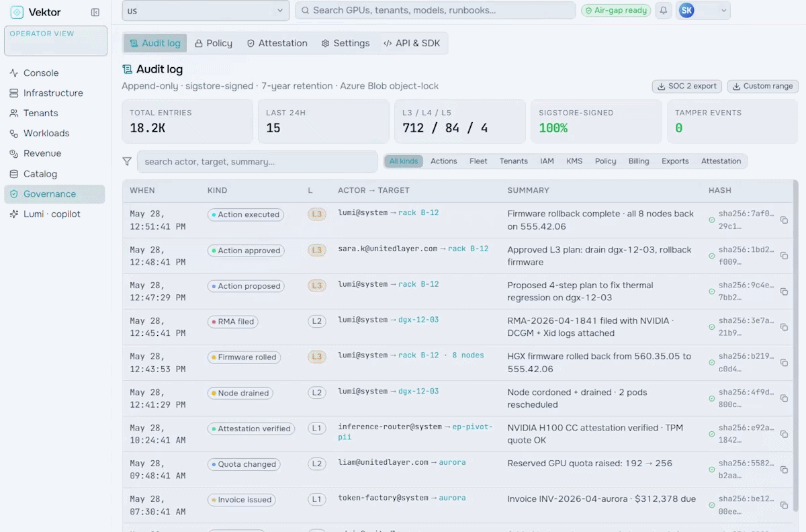Click verified check icon beside sha256:1bd2
Image resolution: width=806 pixels, height=532 pixels.
coord(712,256)
